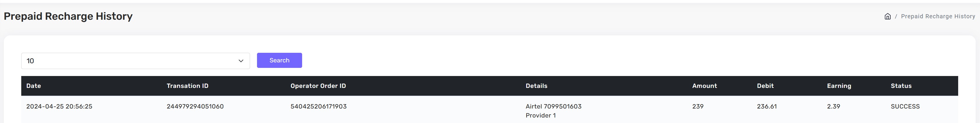This screenshot has width=980, height=123.
Task: Click the date cell 2024-04-25 20:56:25
Action: tap(59, 106)
